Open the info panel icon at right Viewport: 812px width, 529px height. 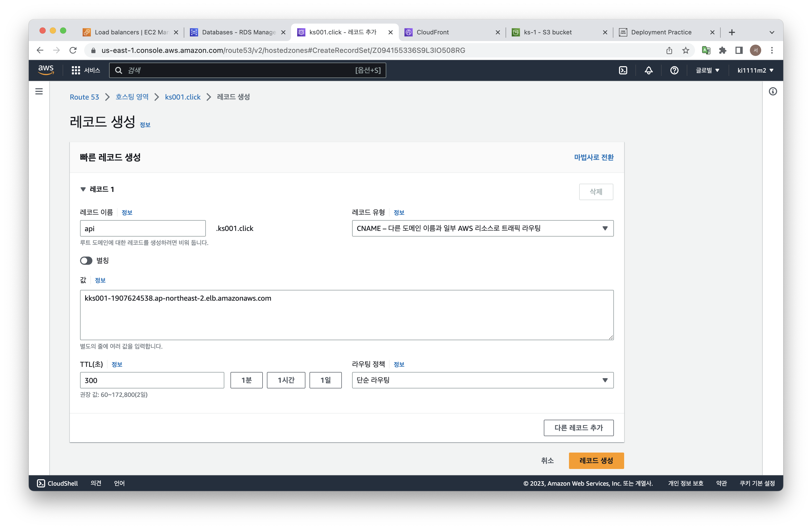[773, 91]
